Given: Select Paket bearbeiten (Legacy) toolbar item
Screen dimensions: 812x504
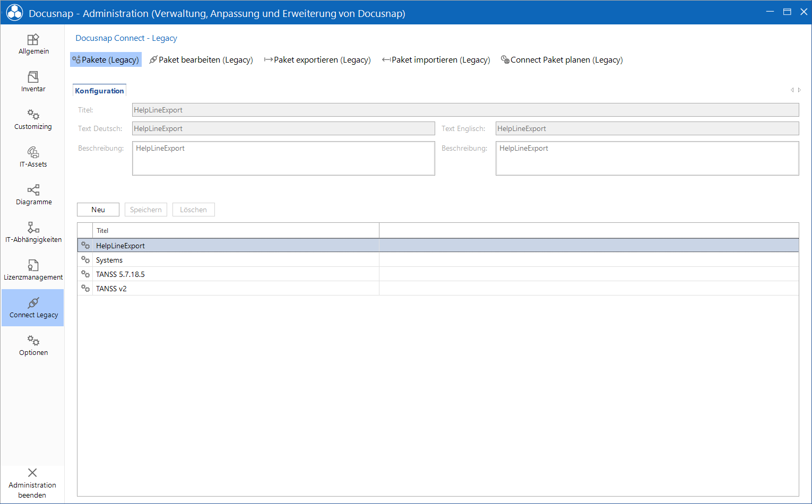Looking at the screenshot, I should tap(201, 59).
